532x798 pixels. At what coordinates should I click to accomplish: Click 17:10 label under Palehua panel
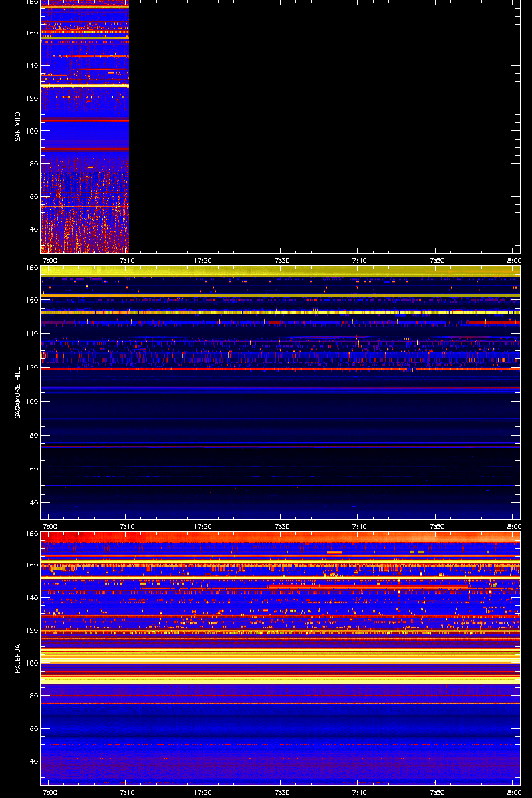(126, 792)
